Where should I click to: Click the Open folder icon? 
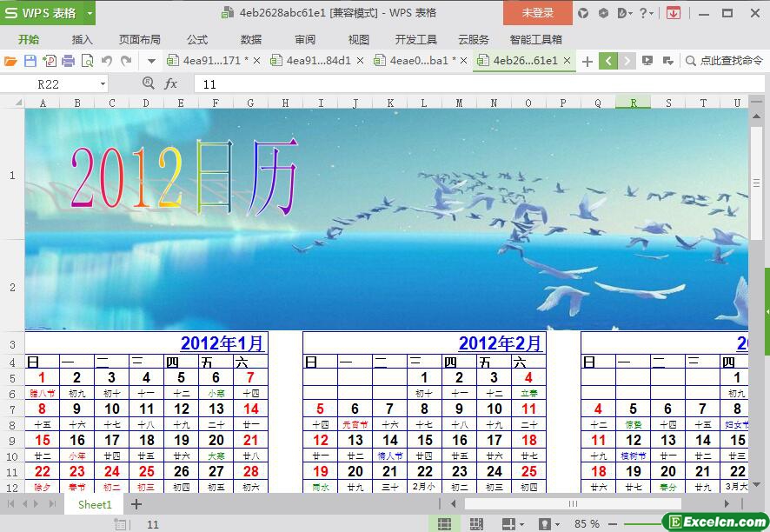(x=10, y=61)
